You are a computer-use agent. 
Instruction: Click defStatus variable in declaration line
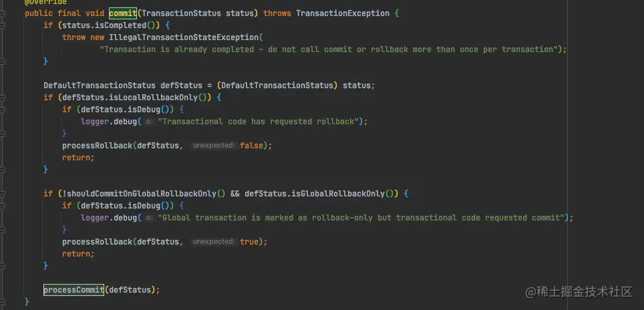(181, 86)
